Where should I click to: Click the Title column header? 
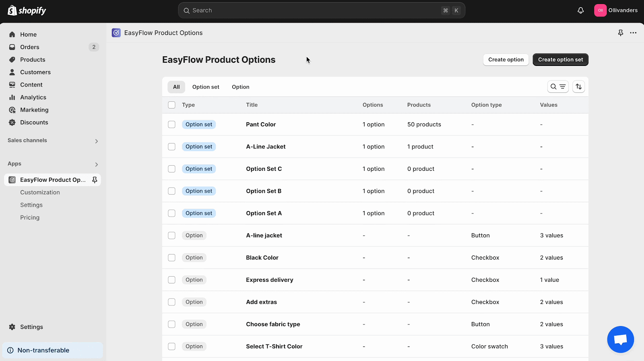click(x=252, y=105)
